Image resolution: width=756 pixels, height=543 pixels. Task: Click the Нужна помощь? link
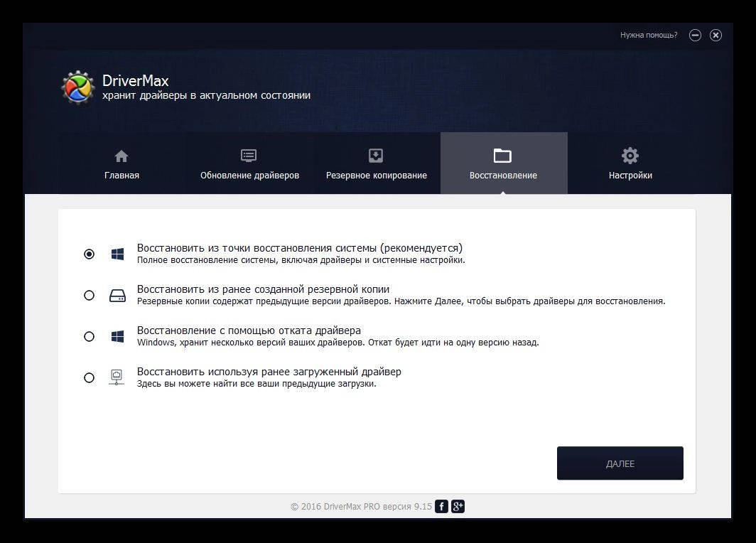tap(649, 35)
